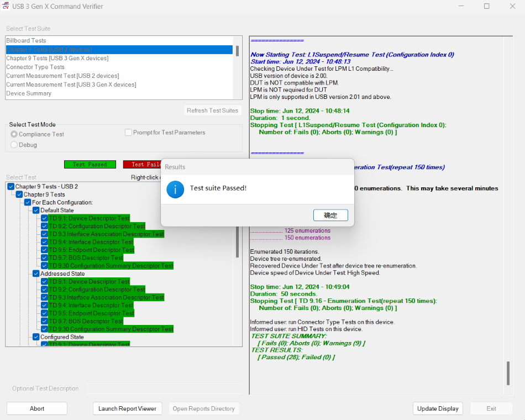Select TD 9.4 Interface Descriptor under Default State
This screenshot has height=420, width=525.
(x=91, y=242)
